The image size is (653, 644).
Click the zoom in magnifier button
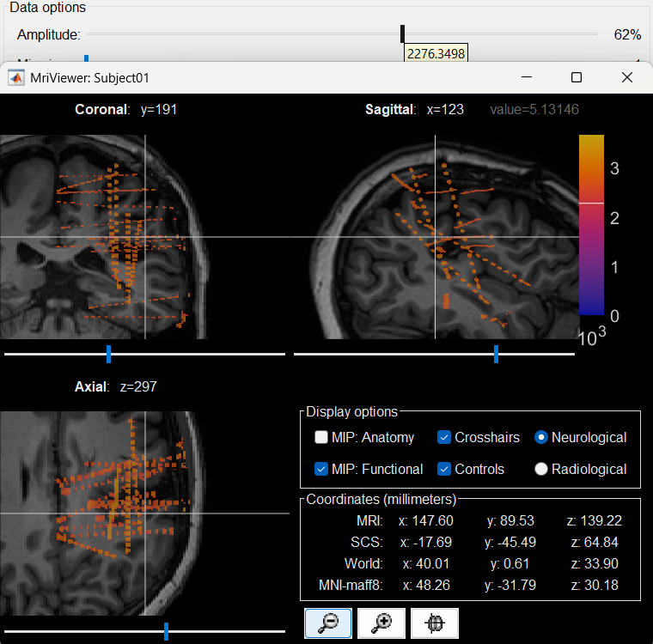381,624
